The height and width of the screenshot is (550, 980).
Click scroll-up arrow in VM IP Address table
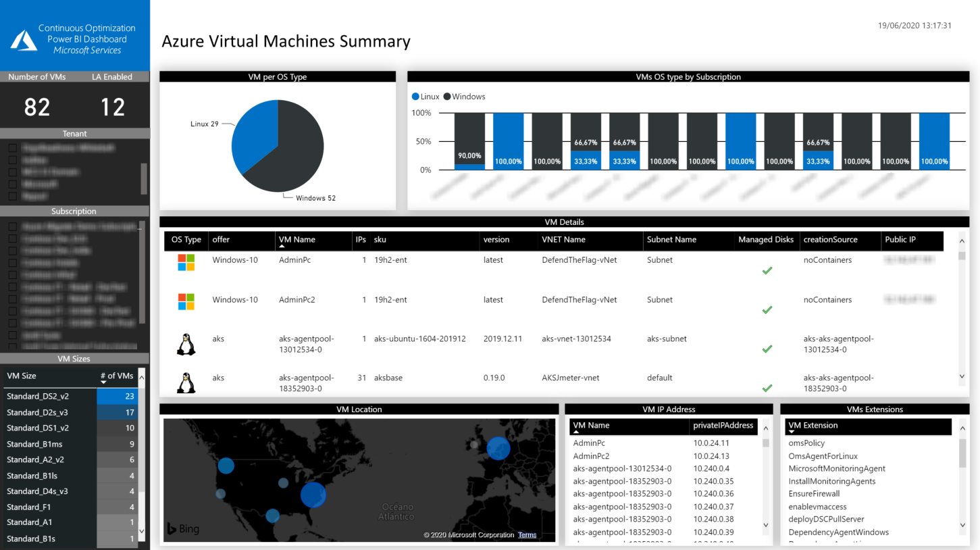765,428
